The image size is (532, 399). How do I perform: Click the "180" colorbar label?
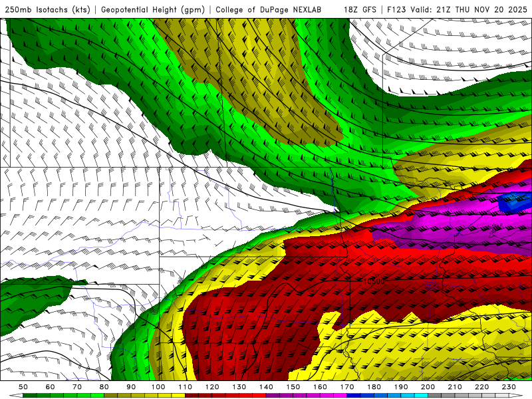(x=374, y=387)
